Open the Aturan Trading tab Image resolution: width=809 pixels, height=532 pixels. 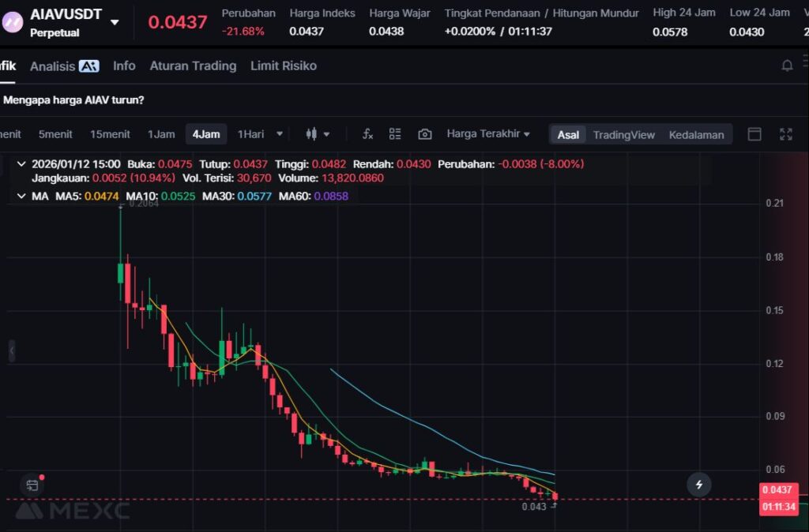[193, 66]
